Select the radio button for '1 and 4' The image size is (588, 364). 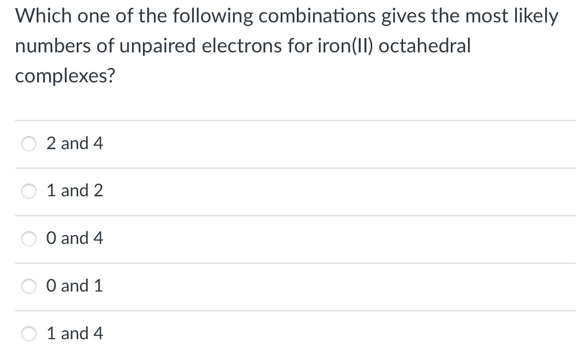[x=29, y=334]
